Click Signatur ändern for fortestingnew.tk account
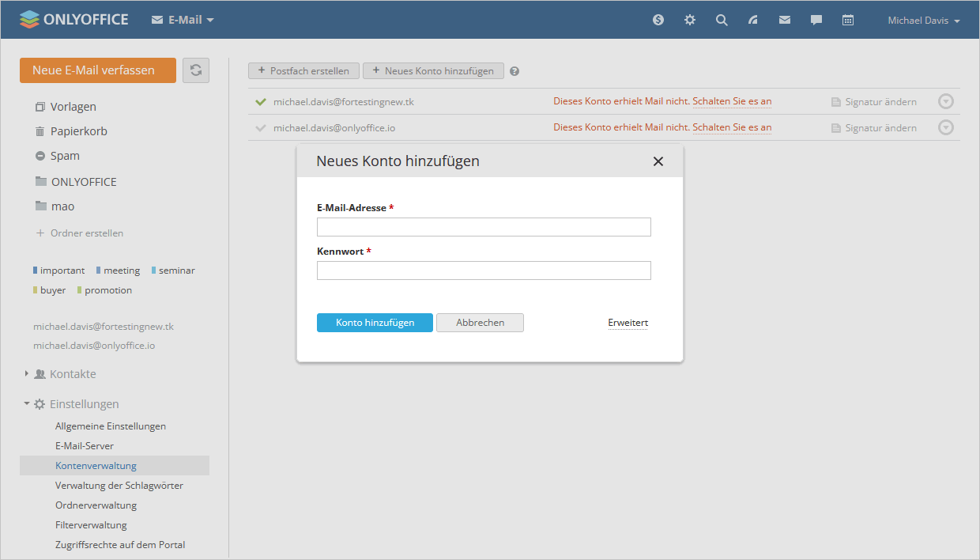Screen dimensions: 980x560 (x=881, y=102)
